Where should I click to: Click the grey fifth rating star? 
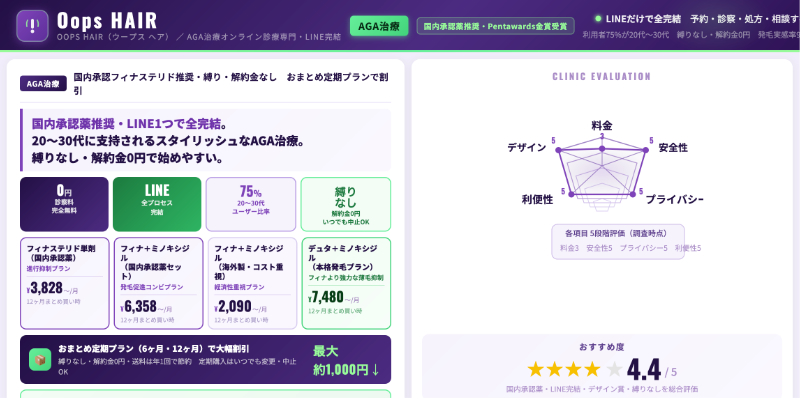click(614, 369)
